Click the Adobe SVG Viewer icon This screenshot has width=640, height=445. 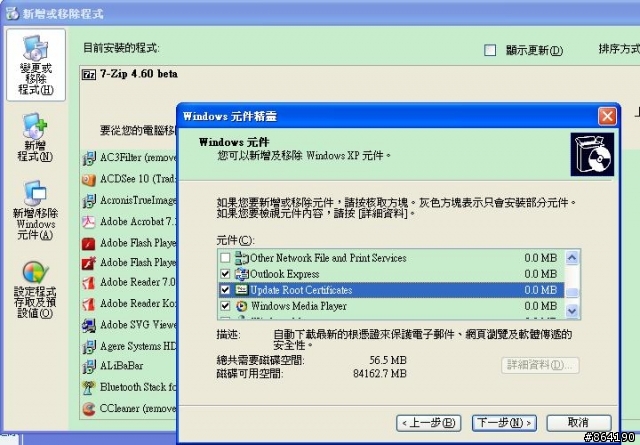click(89, 325)
